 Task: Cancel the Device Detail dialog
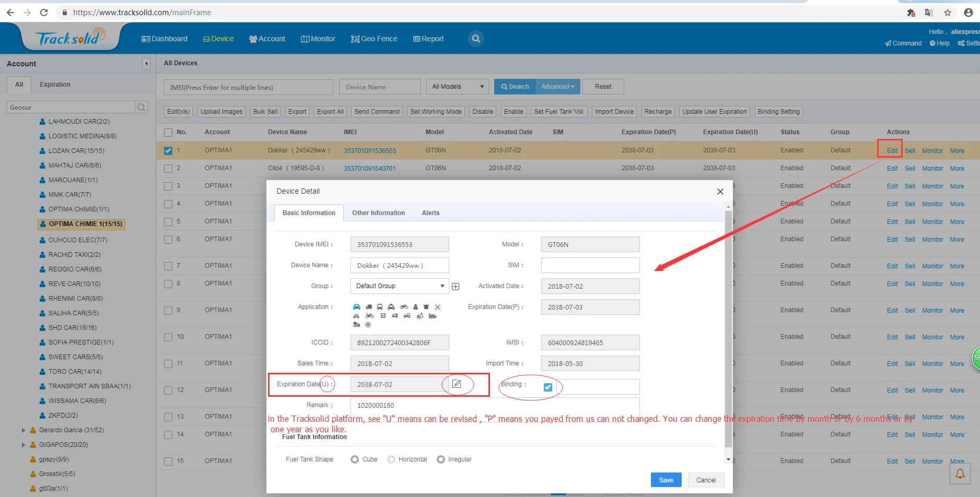(x=706, y=480)
